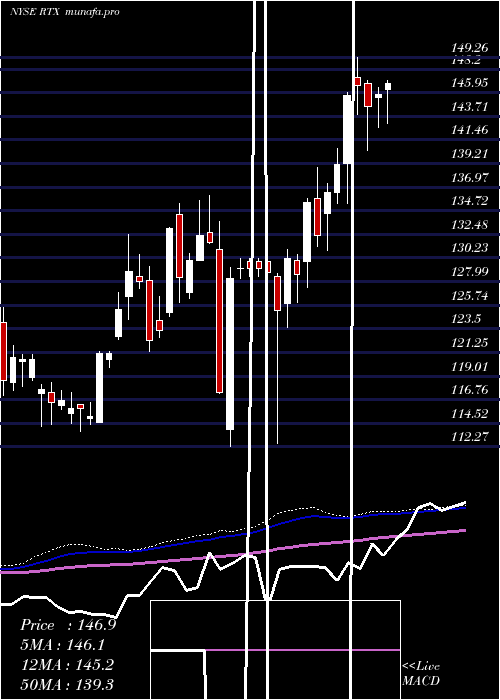Select the 116.76 price level label

click(469, 390)
